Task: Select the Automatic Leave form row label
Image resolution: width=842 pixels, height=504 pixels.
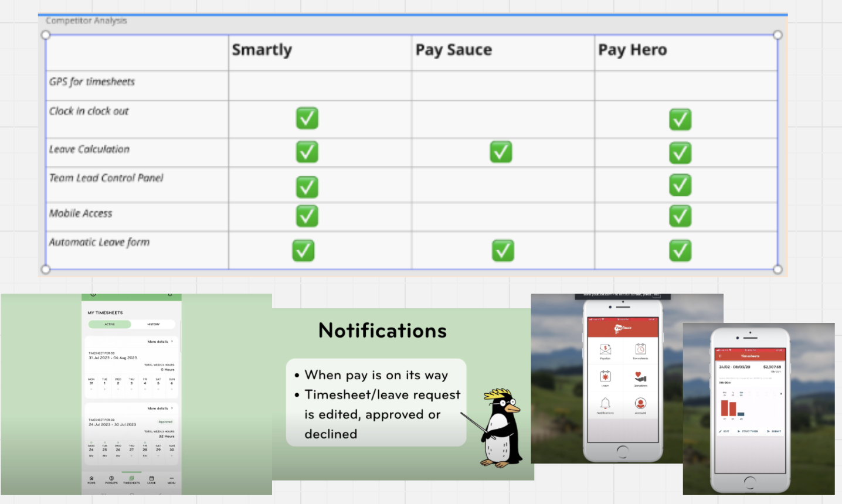Action: pyautogui.click(x=99, y=242)
